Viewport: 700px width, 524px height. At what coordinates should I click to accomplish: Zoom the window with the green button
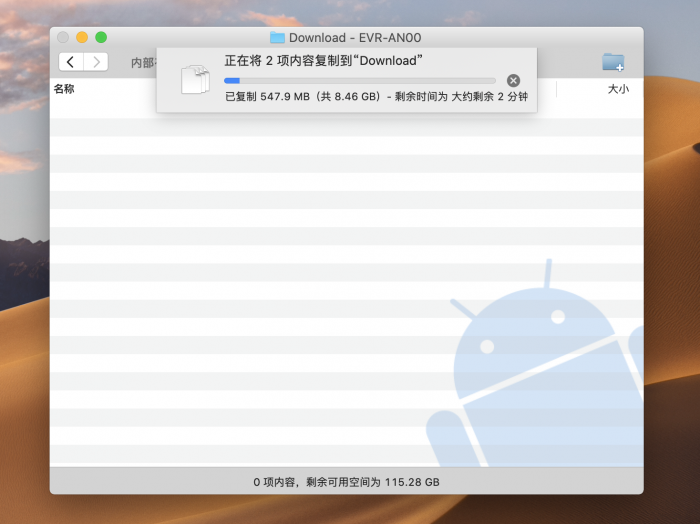click(x=101, y=37)
